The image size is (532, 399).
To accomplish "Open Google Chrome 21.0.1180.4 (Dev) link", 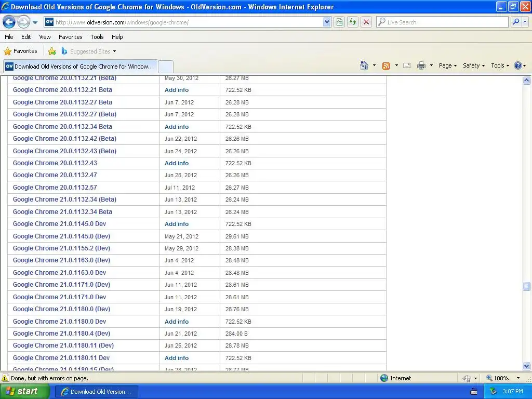I will 61,334.
